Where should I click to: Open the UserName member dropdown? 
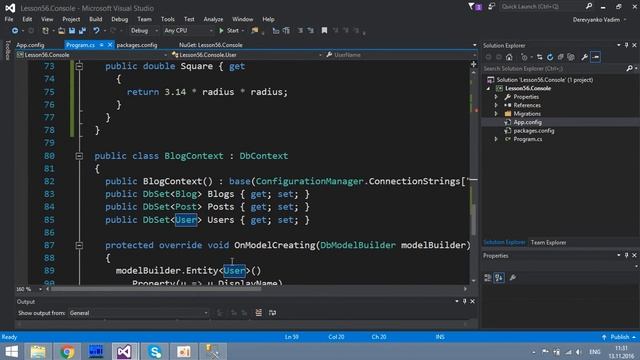coord(401,55)
